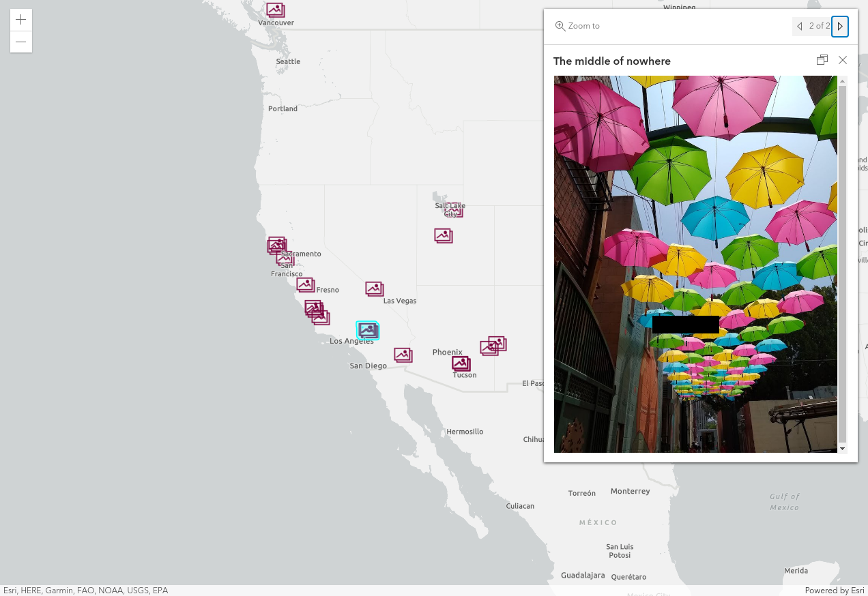Click the photo marker south of Salt Lake City
The width and height of the screenshot is (868, 596).
click(x=444, y=236)
